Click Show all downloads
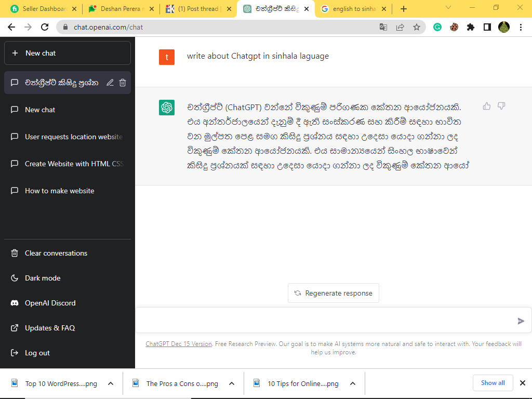This screenshot has width=532, height=399. point(493,383)
